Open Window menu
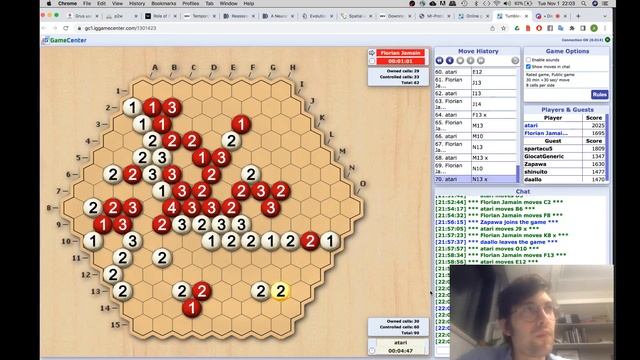 pos(229,3)
